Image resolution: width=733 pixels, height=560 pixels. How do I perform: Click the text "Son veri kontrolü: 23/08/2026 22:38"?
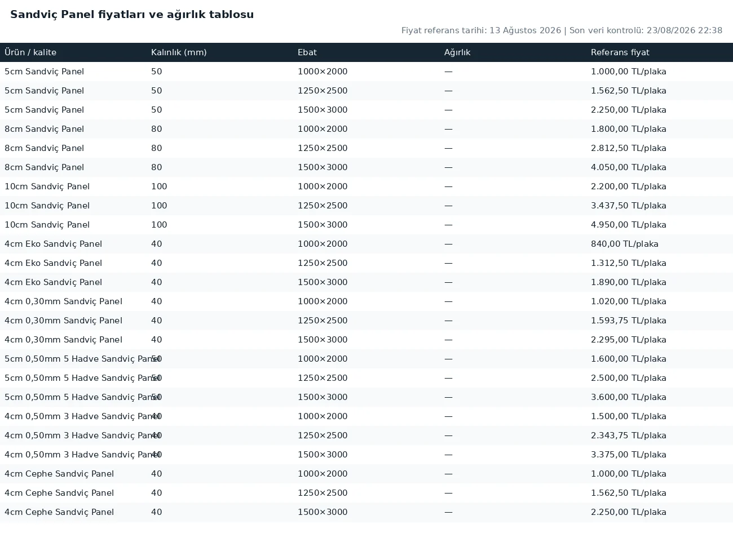[x=646, y=30]
